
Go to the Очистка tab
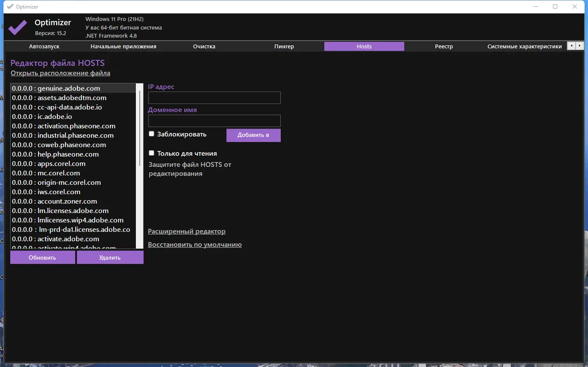coord(204,46)
